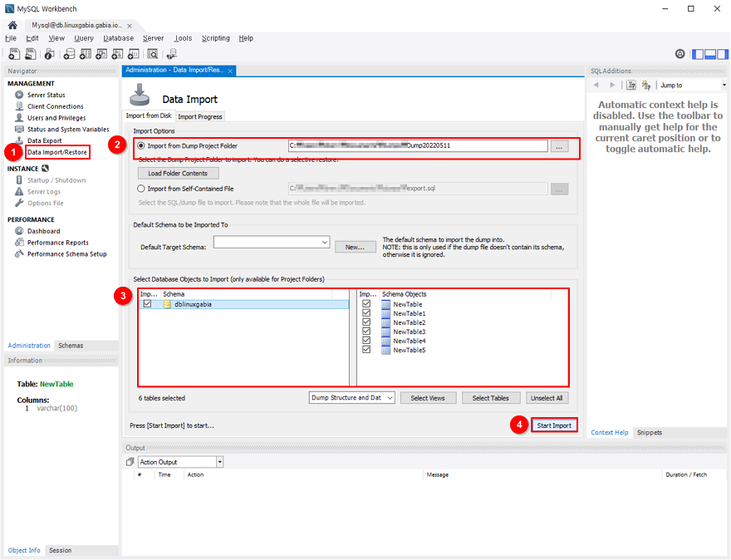The height and width of the screenshot is (560, 731).
Task: Open SQL script file icon
Action: point(30,54)
